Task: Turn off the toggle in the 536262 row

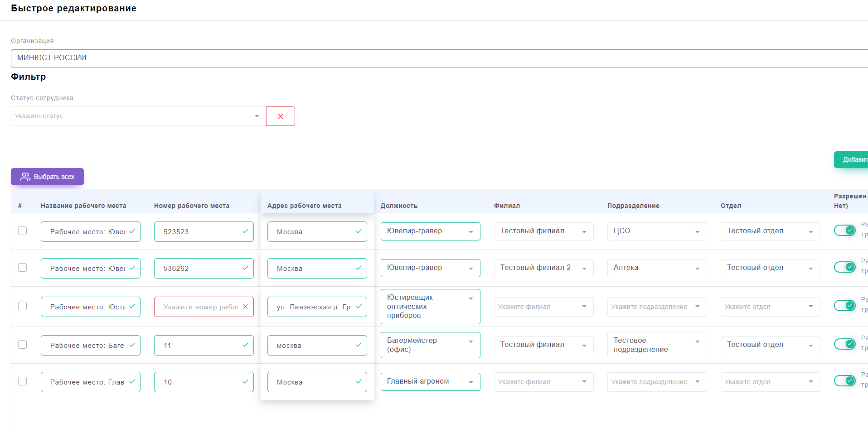Action: coord(844,267)
